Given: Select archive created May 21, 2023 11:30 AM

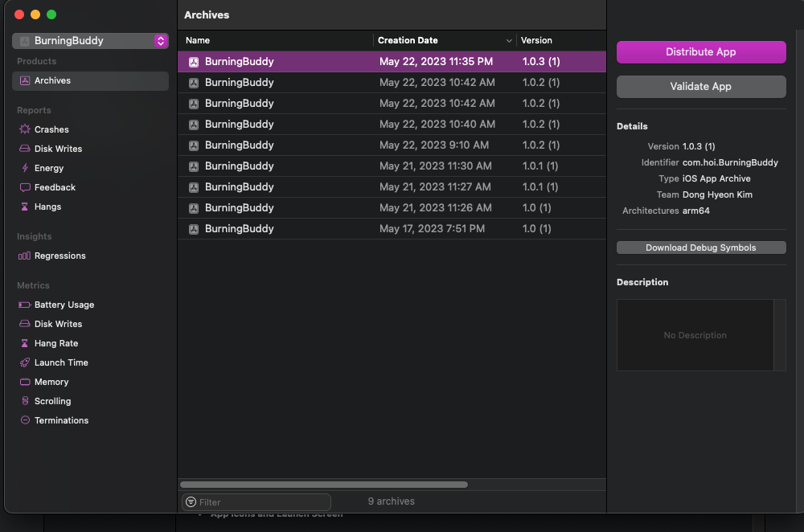Looking at the screenshot, I should coord(392,166).
